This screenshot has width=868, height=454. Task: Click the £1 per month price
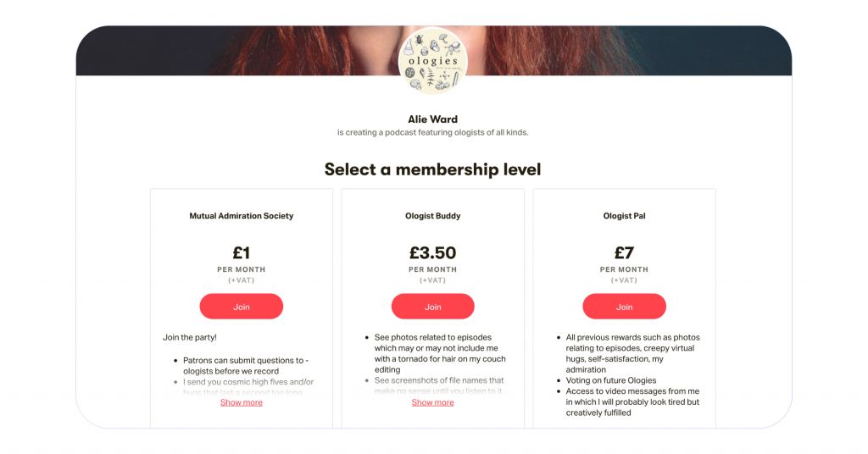click(x=242, y=252)
